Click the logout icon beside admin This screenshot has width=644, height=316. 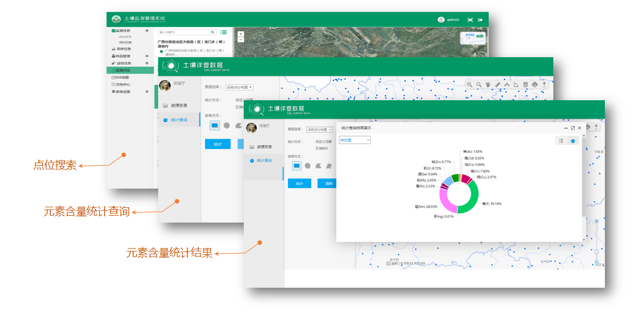480,20
